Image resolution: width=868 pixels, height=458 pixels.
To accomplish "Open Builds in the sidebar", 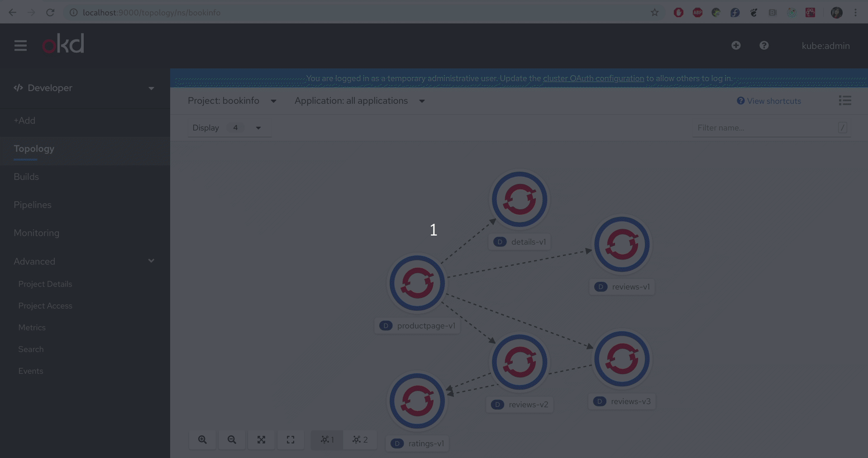I will point(26,177).
